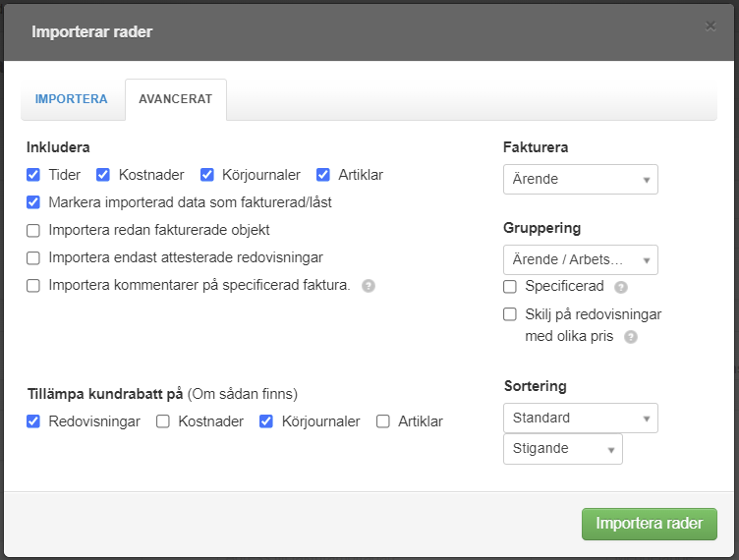Click help icon next to Importera kommentarer
This screenshot has width=739, height=560.
point(369,286)
